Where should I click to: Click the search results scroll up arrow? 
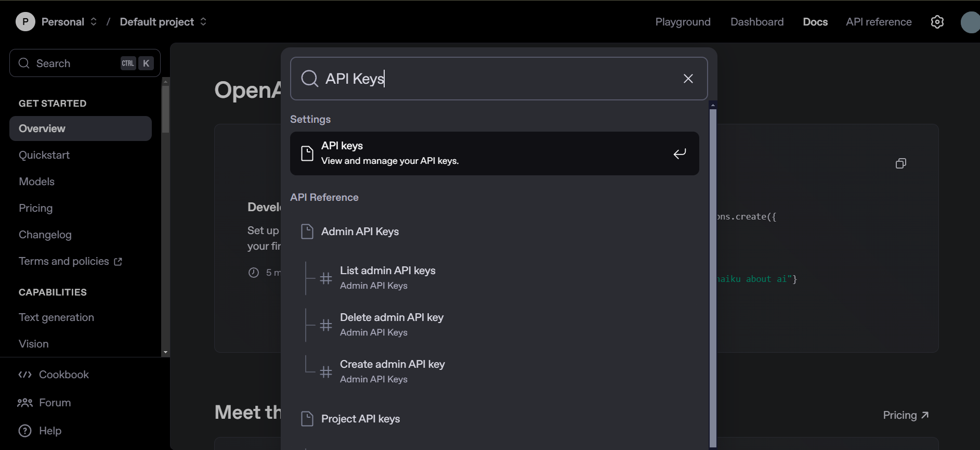pos(713,105)
